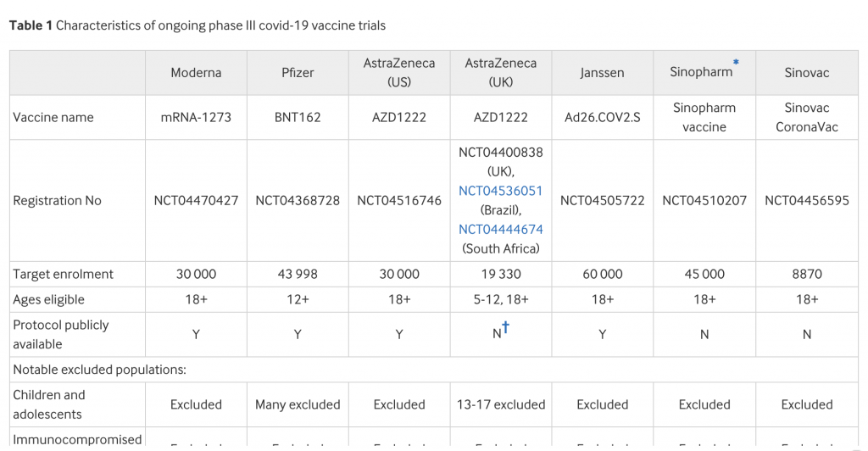The image size is (868, 451).
Task: Select registration number NCT04368728
Action: 298,200
